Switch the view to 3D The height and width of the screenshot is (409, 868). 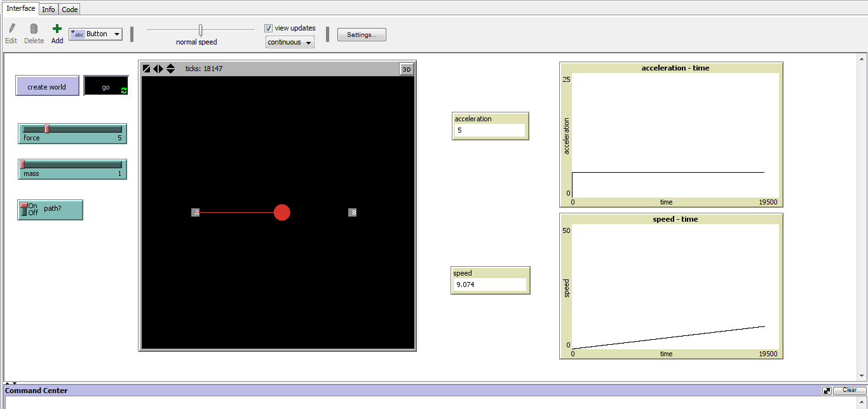point(407,69)
